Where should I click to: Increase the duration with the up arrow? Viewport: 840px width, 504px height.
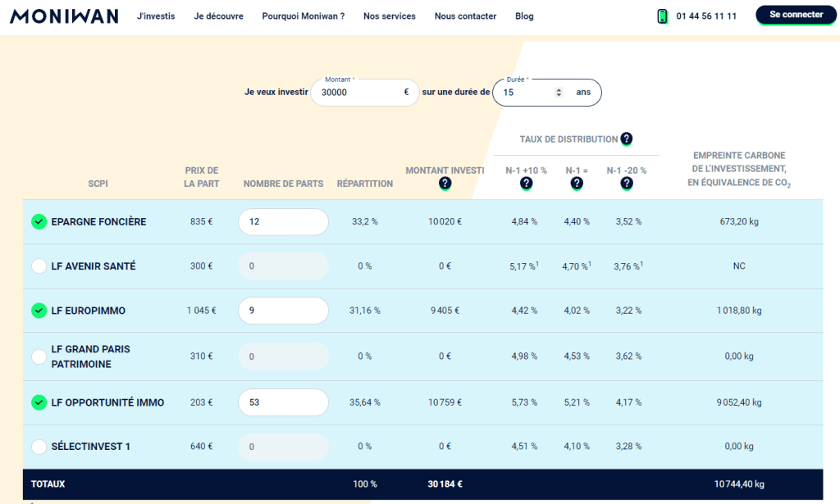[559, 89]
